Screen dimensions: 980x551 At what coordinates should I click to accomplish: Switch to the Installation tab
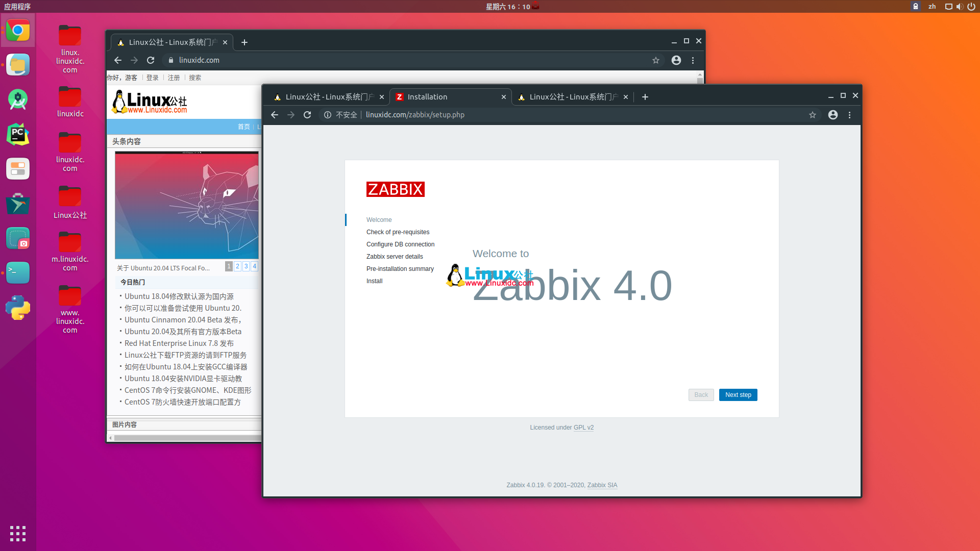450,97
